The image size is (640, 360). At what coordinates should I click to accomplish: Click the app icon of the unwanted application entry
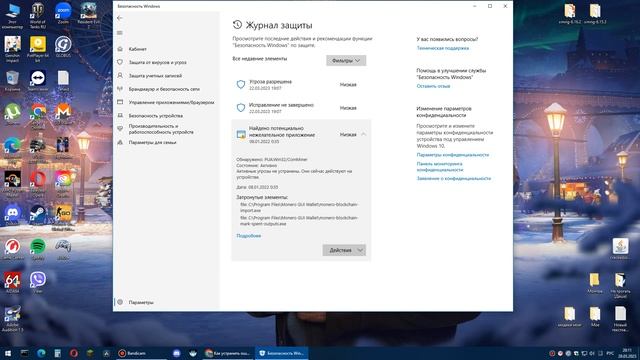coord(241,134)
